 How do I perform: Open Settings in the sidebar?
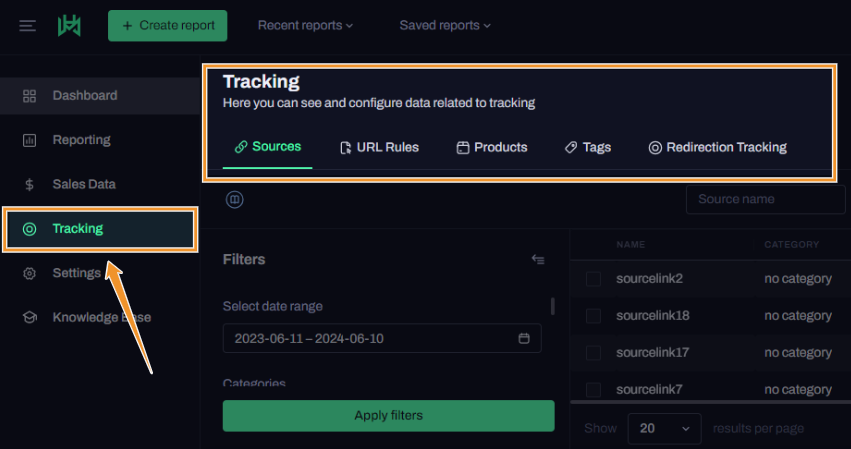76,273
